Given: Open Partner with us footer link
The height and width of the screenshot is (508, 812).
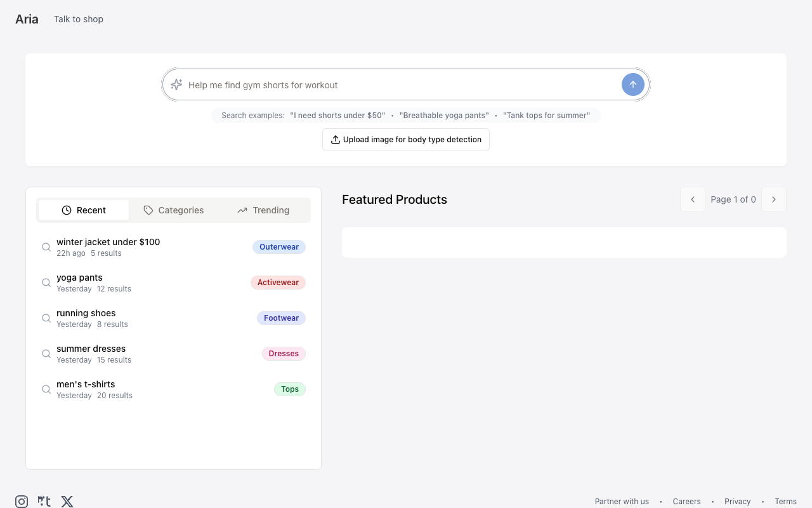Looking at the screenshot, I should 622,502.
